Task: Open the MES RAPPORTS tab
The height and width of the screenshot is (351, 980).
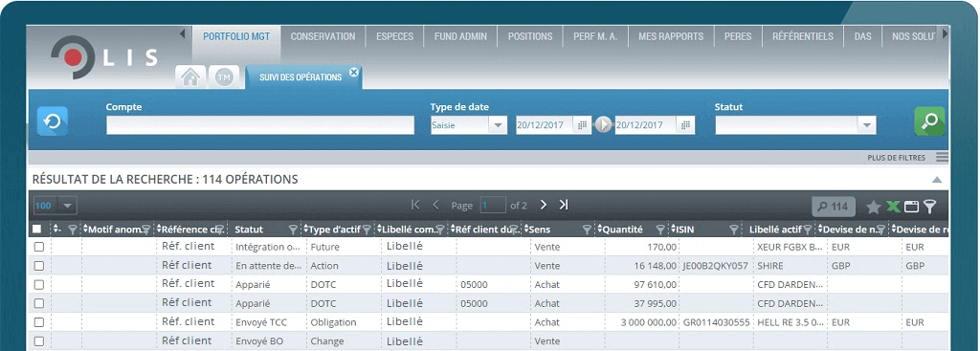Action: click(x=671, y=36)
